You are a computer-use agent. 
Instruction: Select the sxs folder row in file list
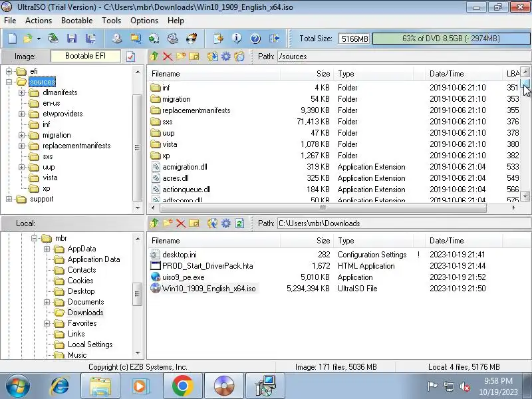334,122
